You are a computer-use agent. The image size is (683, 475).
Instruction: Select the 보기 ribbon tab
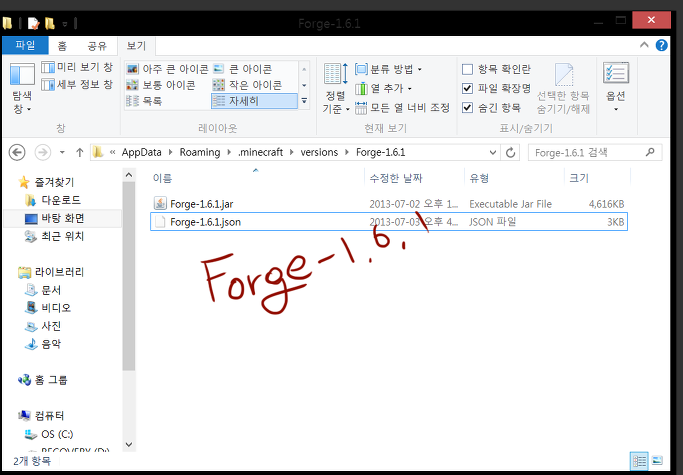tap(136, 46)
